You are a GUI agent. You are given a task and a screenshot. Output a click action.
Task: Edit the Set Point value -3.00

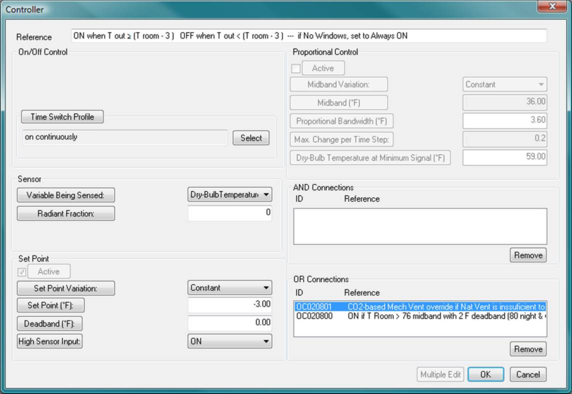[230, 305]
